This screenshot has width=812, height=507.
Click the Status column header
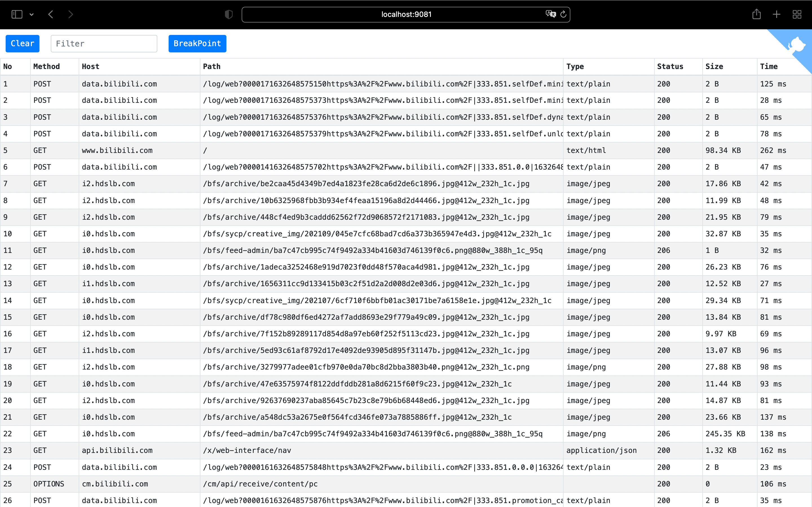670,66
